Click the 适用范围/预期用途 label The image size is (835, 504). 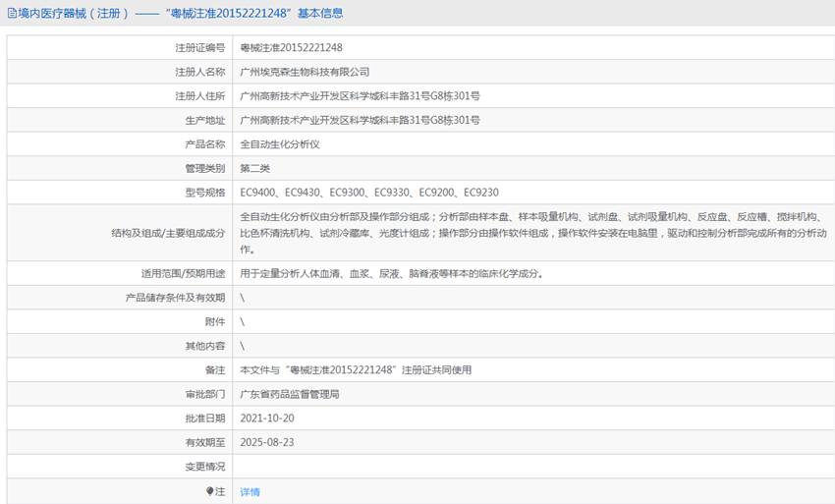(183, 273)
